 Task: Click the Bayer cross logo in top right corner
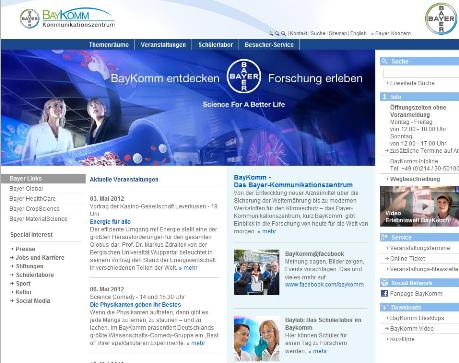pos(441,19)
